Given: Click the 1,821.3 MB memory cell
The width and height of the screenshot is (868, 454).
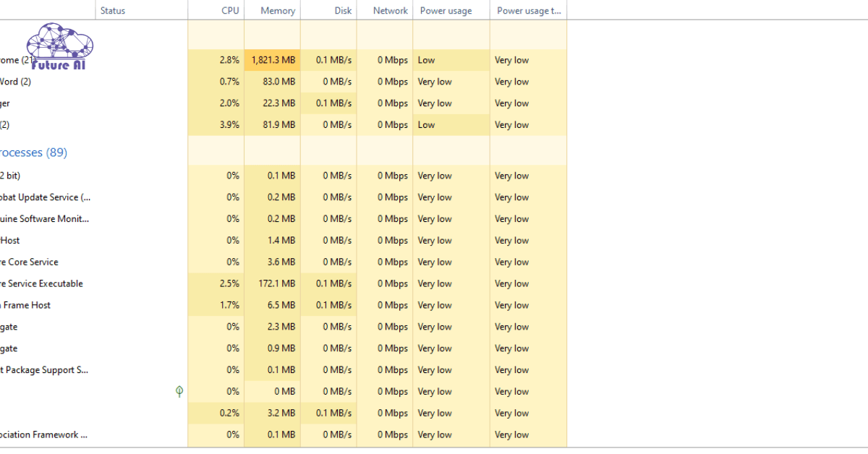Looking at the screenshot, I should click(x=273, y=60).
